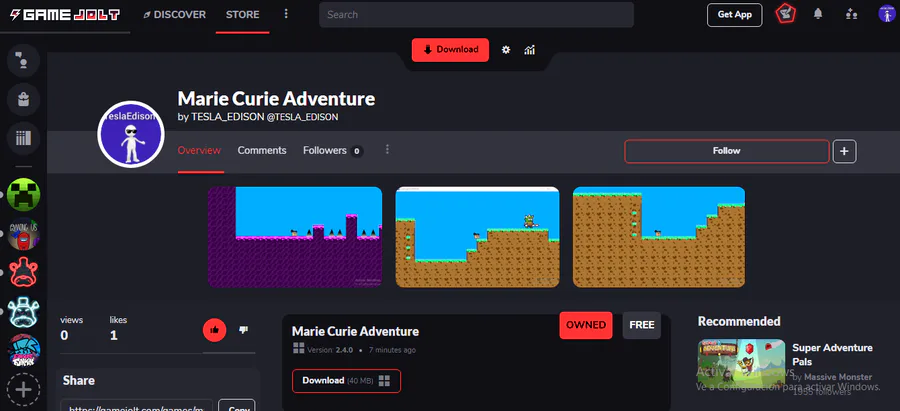Click the Marie Curie Adventure package title

355,332
